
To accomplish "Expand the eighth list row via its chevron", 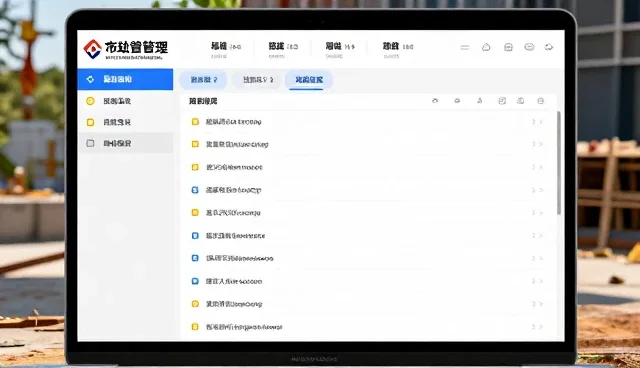I will (541, 281).
